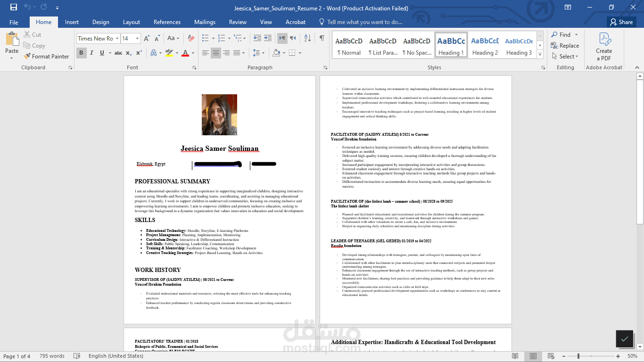Click the Create a PDF icon
Screen dimensions: 644x362
pyautogui.click(x=604, y=40)
